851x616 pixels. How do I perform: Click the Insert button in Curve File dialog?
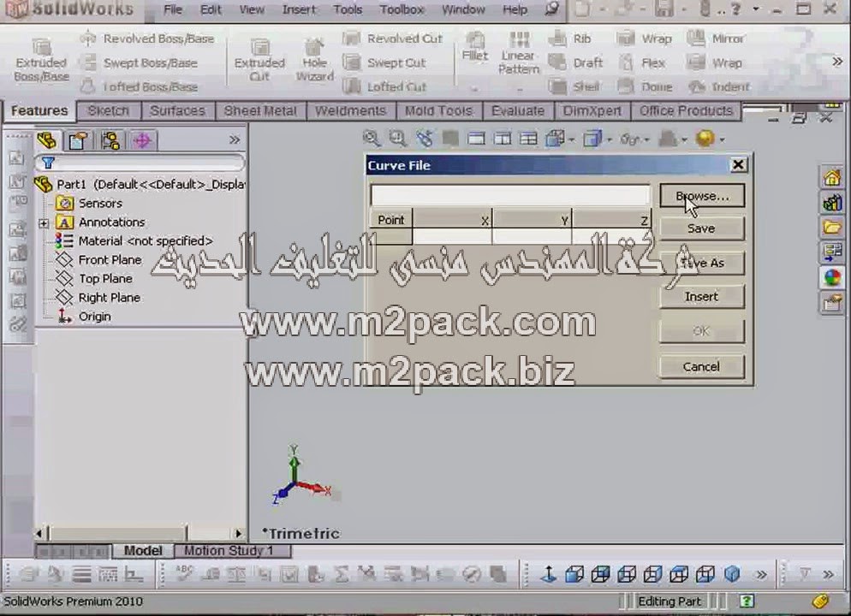point(702,297)
